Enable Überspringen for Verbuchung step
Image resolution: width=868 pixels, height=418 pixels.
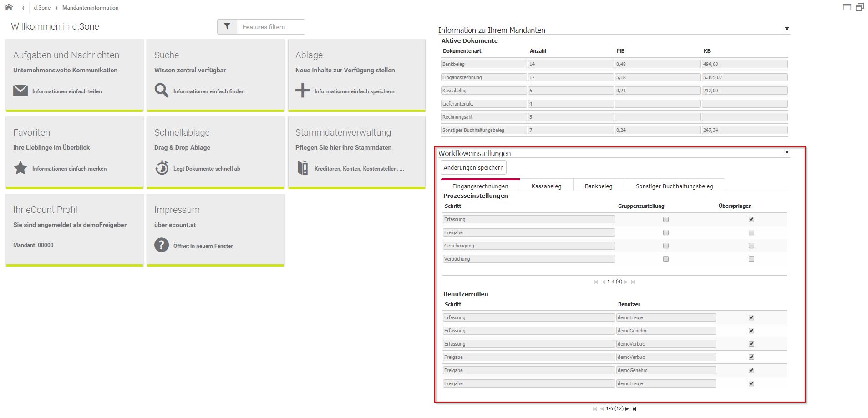click(751, 259)
